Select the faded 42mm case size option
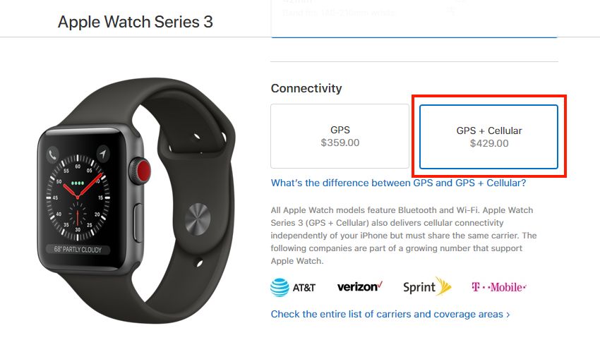The width and height of the screenshot is (600, 364). click(x=414, y=19)
